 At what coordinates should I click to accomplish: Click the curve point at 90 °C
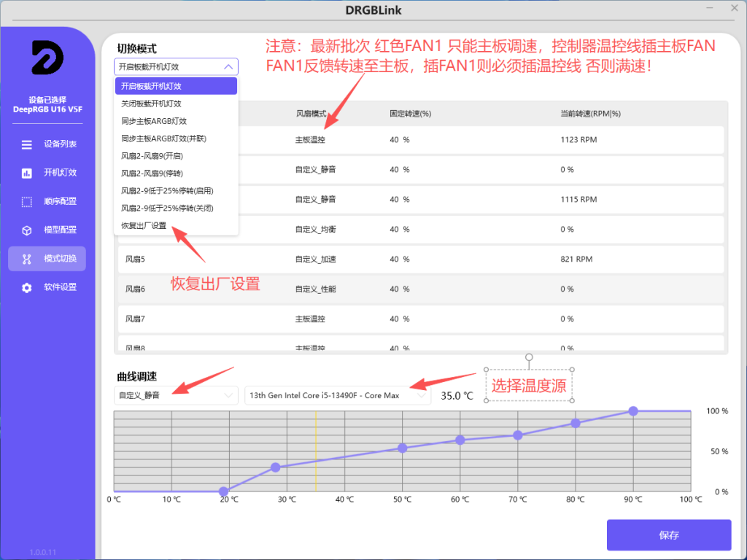[633, 411]
